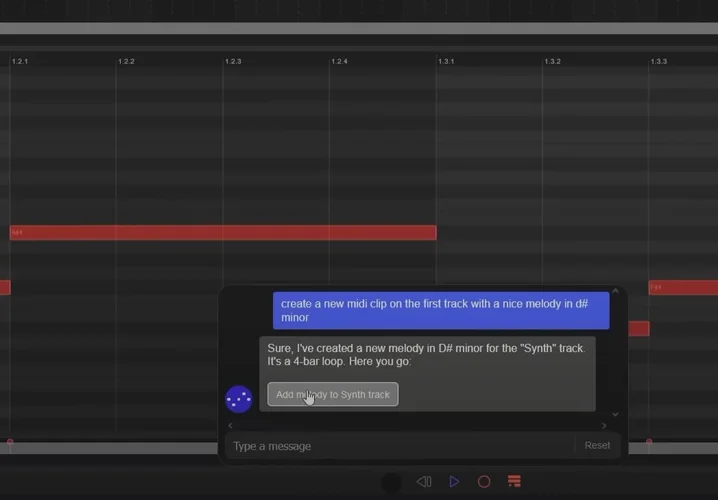Click the gray horizontal scrollbar above the ruler
The width and height of the screenshot is (718, 500).
click(359, 28)
